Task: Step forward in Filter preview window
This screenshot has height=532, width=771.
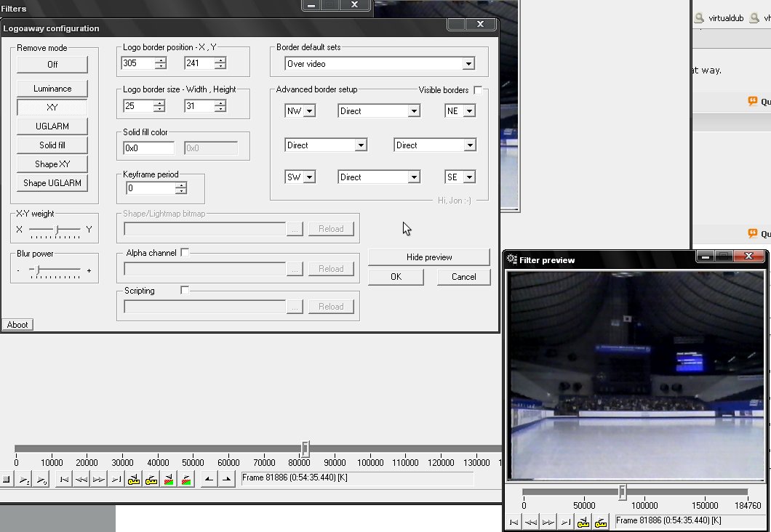Action: [x=548, y=522]
